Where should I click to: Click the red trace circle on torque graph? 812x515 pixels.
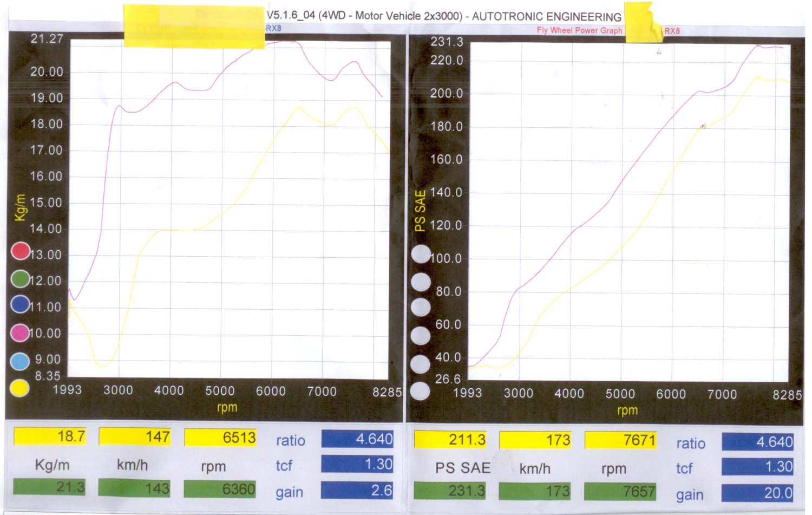(21, 251)
